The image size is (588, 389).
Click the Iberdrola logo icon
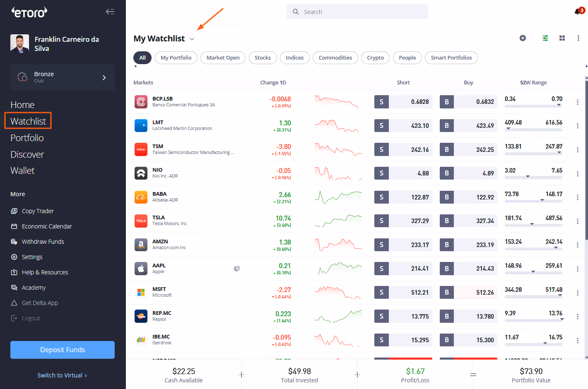point(141,340)
